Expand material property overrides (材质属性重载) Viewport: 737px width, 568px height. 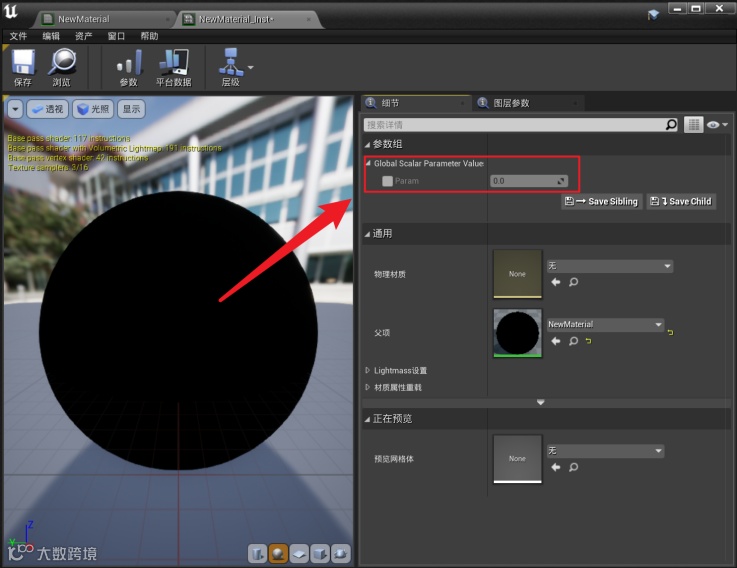click(368, 387)
